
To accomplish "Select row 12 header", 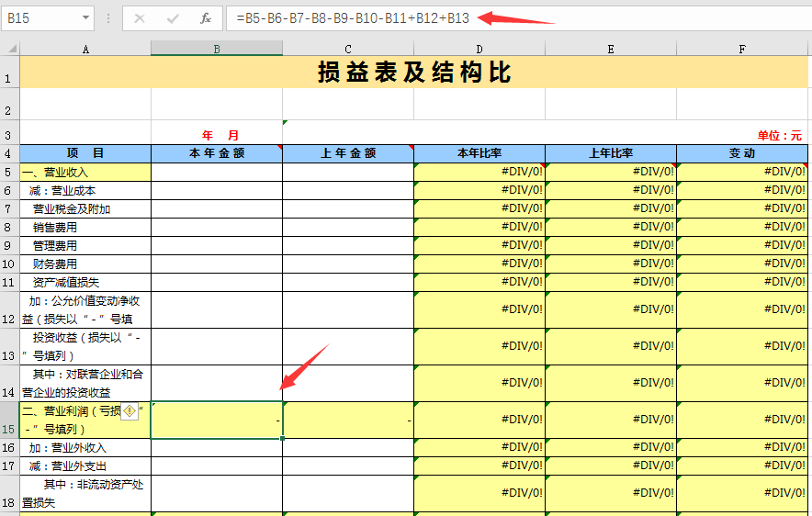I will (x=9, y=310).
